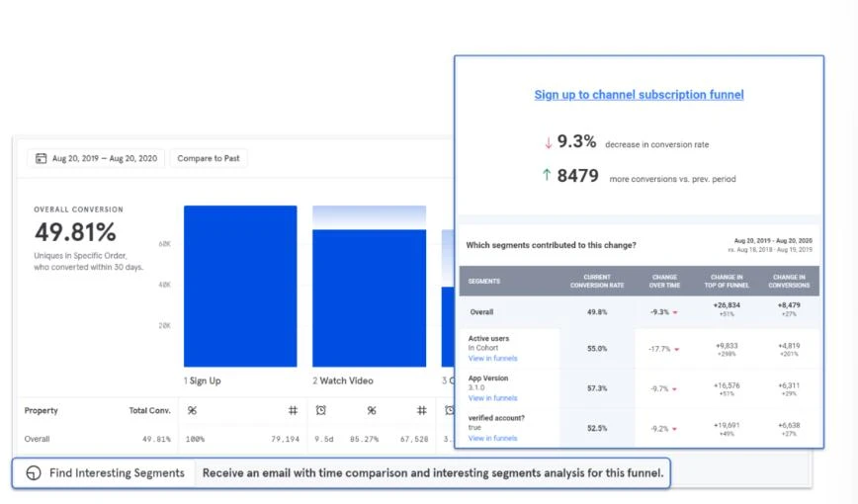Select the Sign Up funnel bar
Screen dimensions: 858x504
click(x=240, y=287)
